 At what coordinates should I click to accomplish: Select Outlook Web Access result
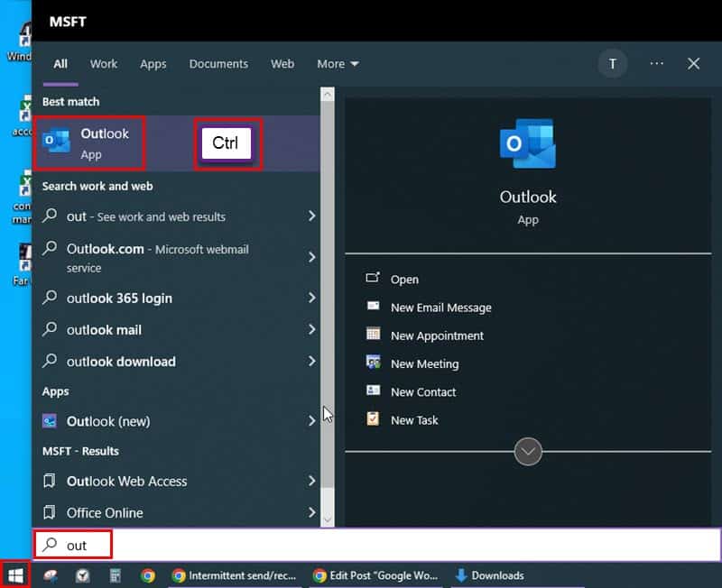pos(176,482)
